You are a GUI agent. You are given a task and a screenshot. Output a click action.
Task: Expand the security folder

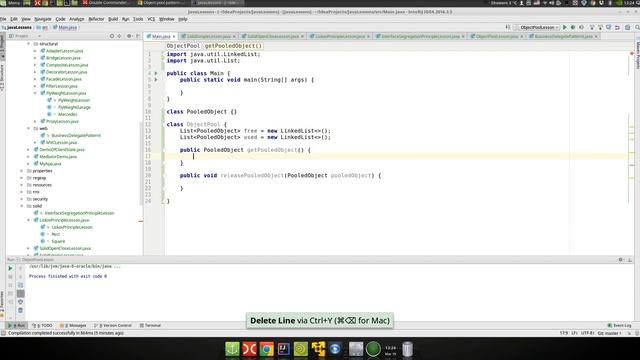[22, 199]
